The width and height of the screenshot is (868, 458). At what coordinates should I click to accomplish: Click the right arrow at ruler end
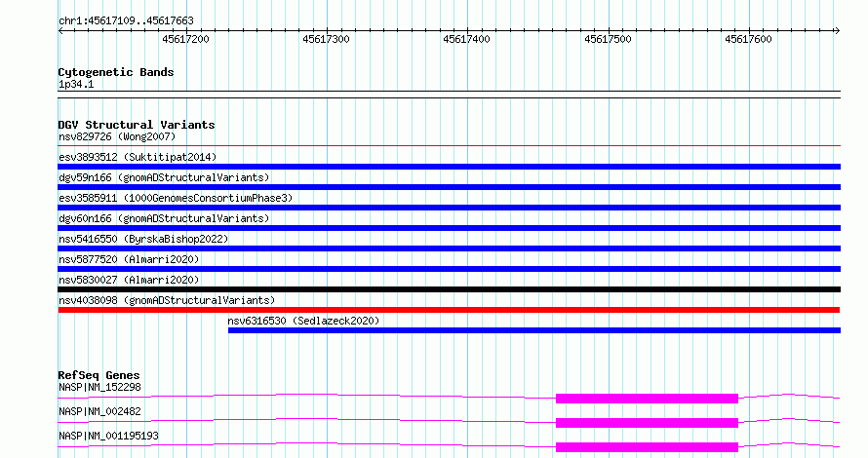point(838,31)
